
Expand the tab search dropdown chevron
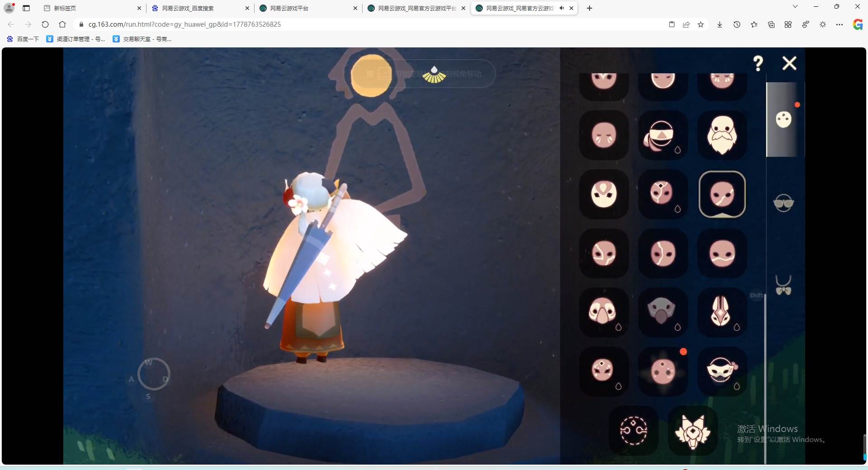pyautogui.click(x=795, y=7)
